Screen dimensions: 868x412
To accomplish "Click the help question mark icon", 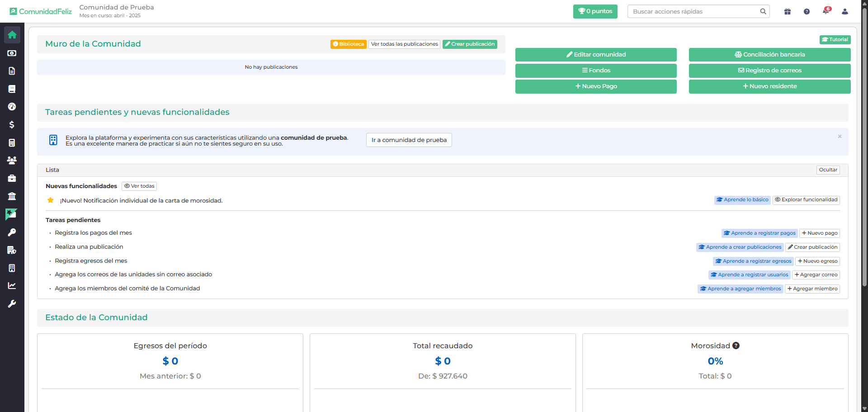I will pyautogui.click(x=807, y=12).
